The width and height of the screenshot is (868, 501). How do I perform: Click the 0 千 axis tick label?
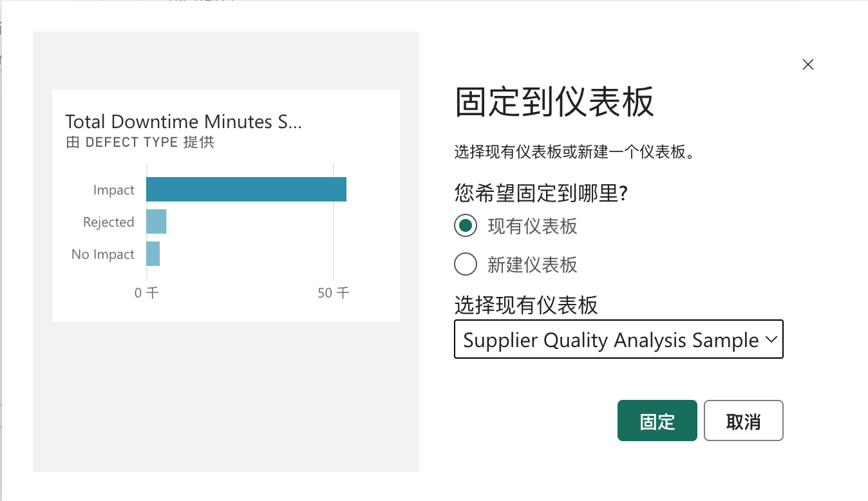(x=147, y=293)
